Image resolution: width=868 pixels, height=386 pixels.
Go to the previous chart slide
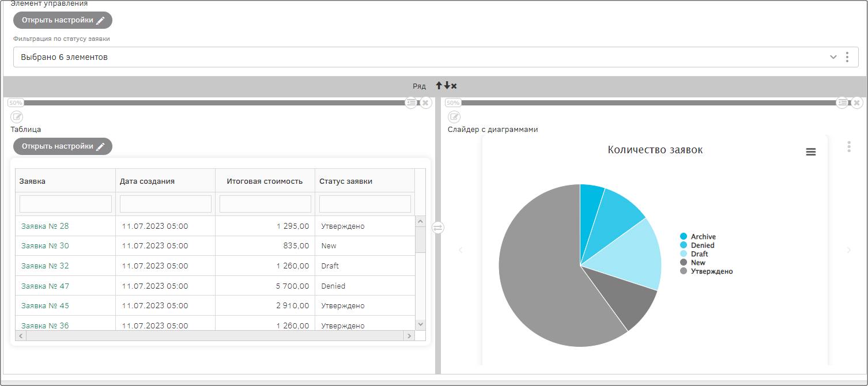(460, 250)
